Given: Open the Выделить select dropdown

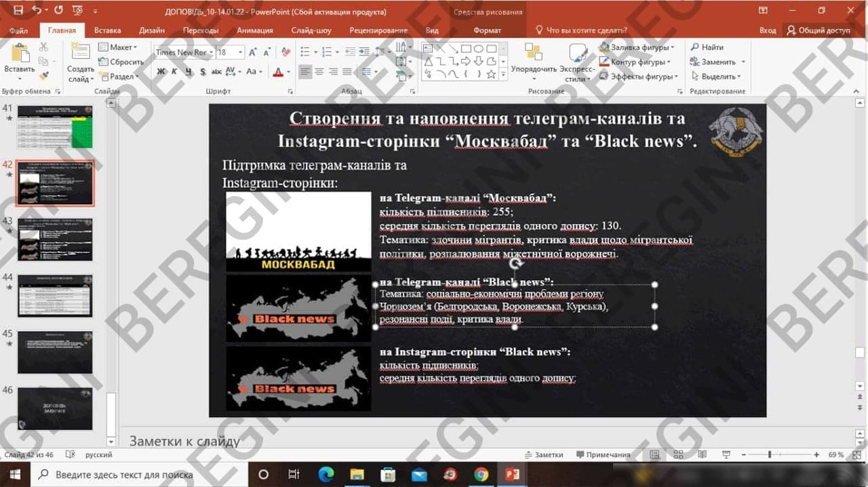Looking at the screenshot, I should 716,77.
